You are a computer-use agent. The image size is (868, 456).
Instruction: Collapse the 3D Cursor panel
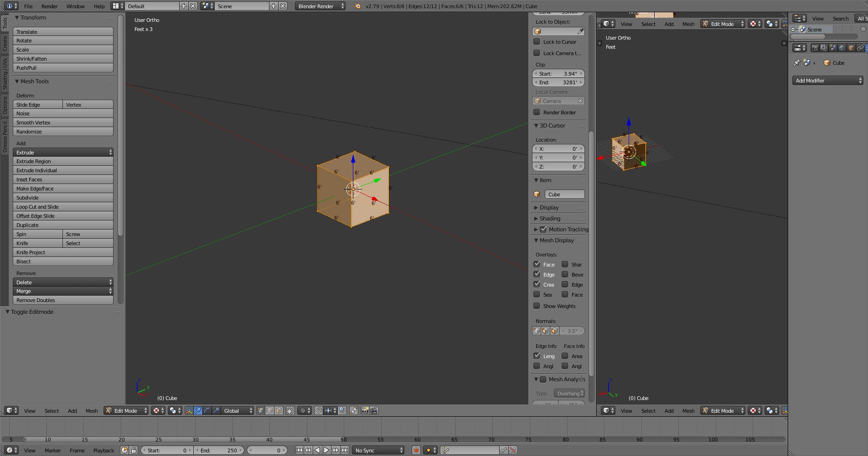536,125
